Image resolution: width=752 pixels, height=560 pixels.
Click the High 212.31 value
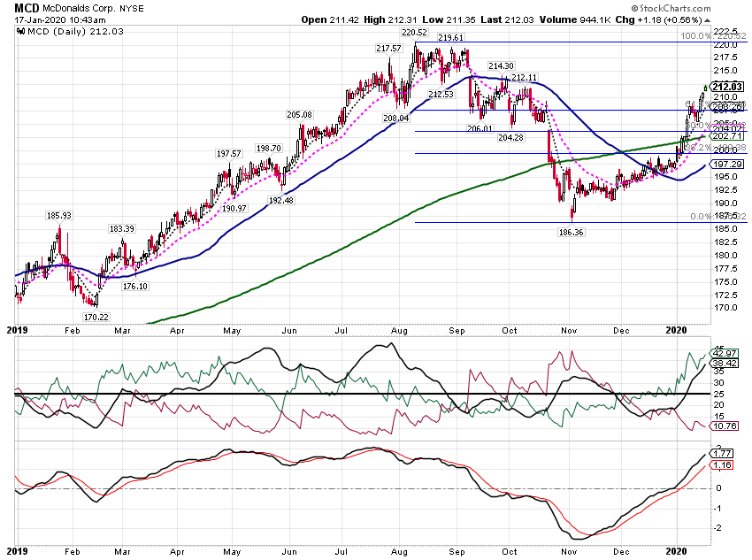pyautogui.click(x=390, y=19)
